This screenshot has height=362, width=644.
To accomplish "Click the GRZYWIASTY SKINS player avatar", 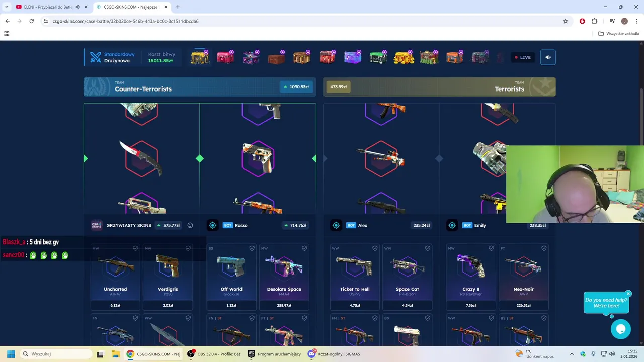I will tap(96, 225).
